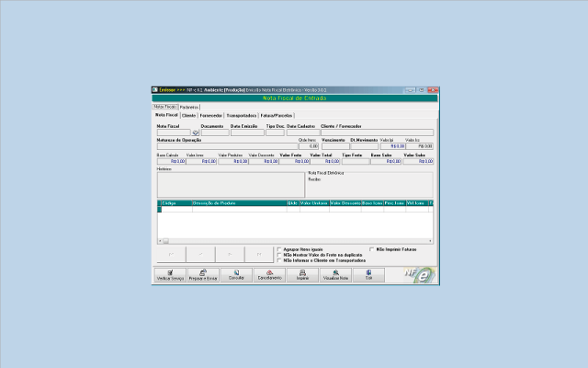Switch to the Cliente tab
Screen dimensions: 588x368
click(188, 115)
